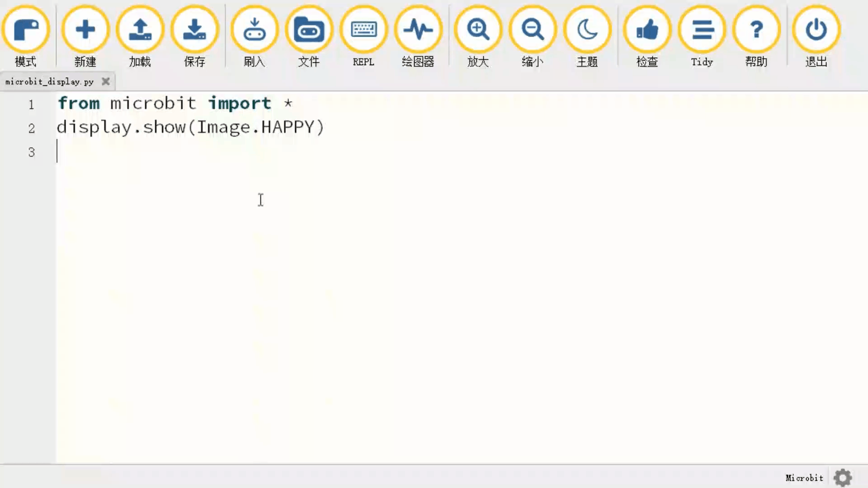Open the REPL console
Viewport: 868px width, 488px height.
coord(363,36)
